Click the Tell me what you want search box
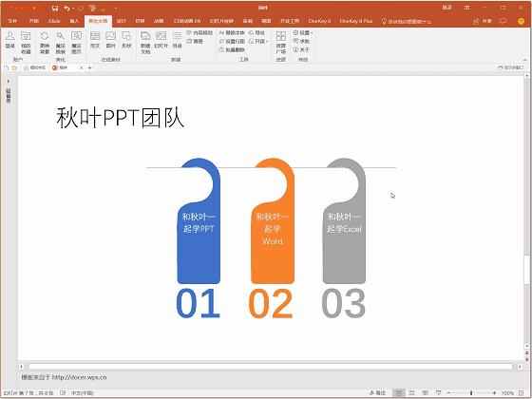Screen dimensions: 532x399 pos(407,21)
